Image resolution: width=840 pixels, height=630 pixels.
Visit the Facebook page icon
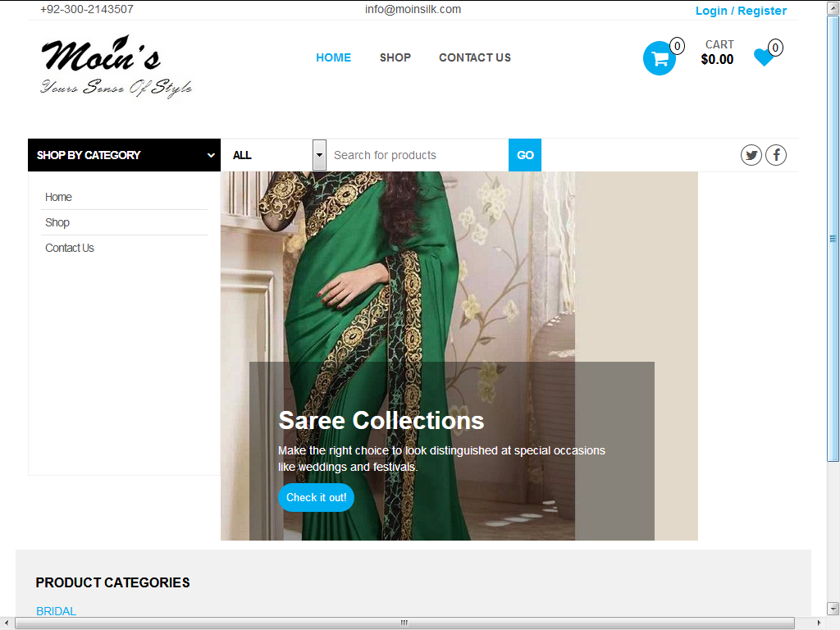click(x=776, y=155)
